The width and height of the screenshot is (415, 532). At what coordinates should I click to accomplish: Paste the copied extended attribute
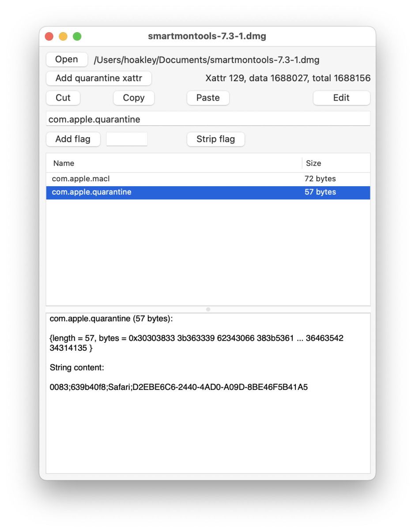[x=208, y=98]
